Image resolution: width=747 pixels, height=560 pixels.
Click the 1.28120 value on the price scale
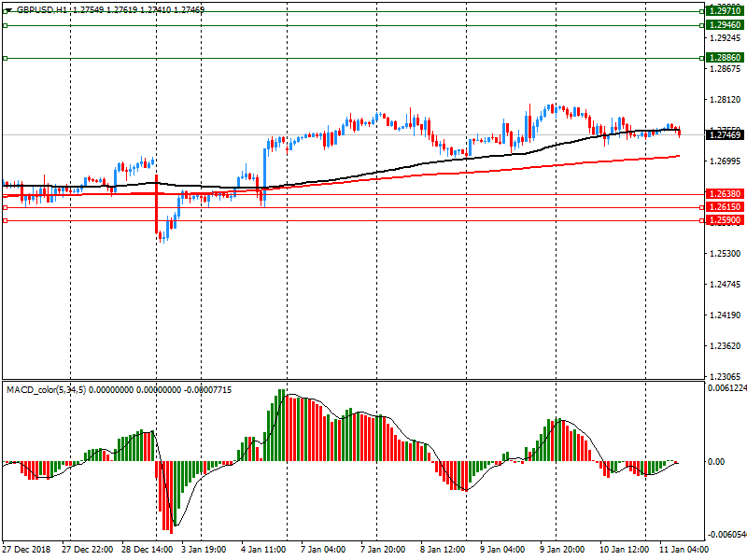pos(726,100)
